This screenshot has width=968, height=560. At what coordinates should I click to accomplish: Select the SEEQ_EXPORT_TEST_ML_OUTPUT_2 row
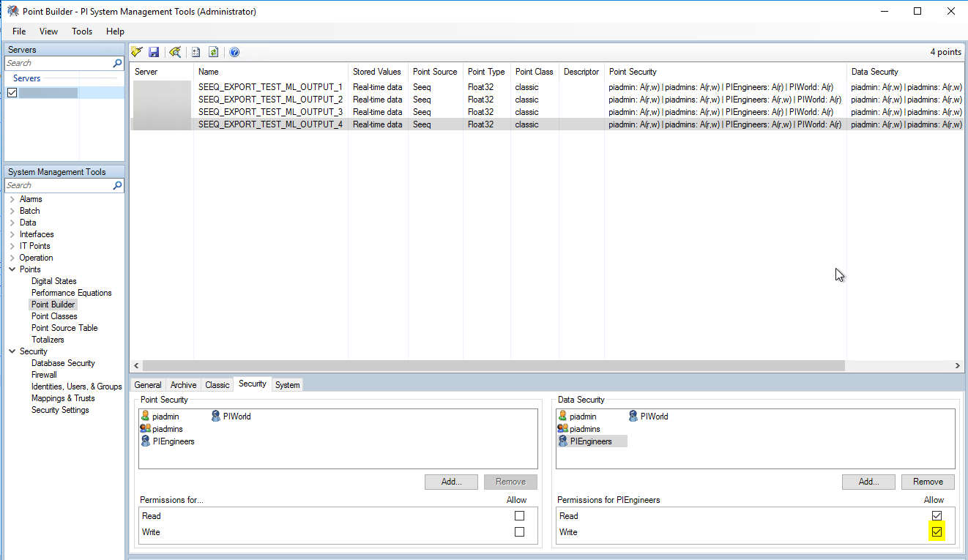click(270, 100)
